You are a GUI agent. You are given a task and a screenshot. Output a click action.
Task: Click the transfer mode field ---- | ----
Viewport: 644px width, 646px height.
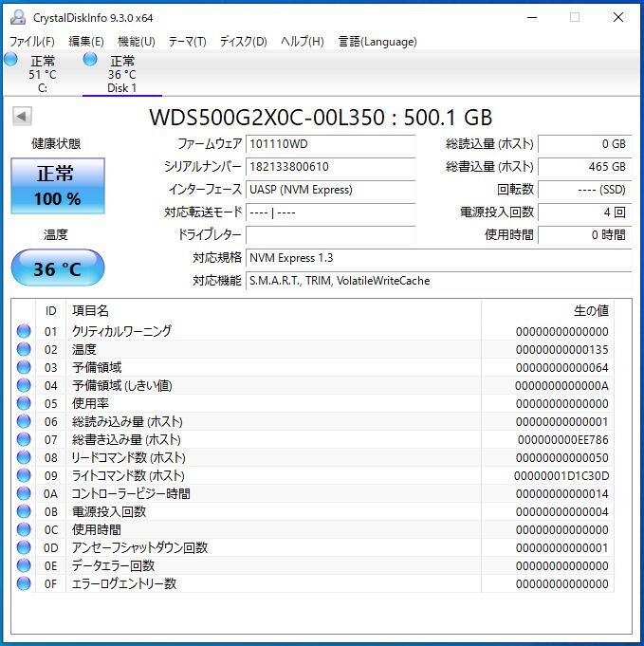(330, 212)
